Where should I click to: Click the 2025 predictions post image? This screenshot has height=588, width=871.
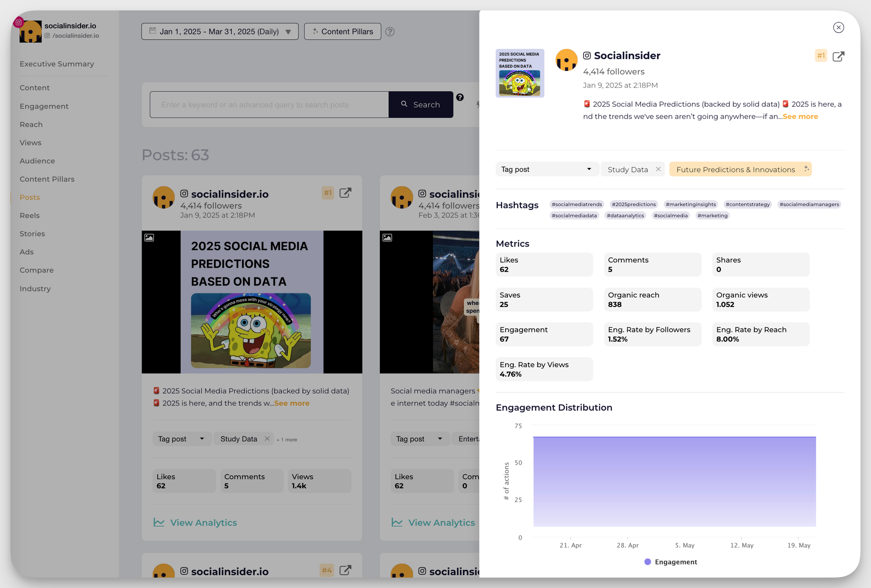click(x=252, y=302)
